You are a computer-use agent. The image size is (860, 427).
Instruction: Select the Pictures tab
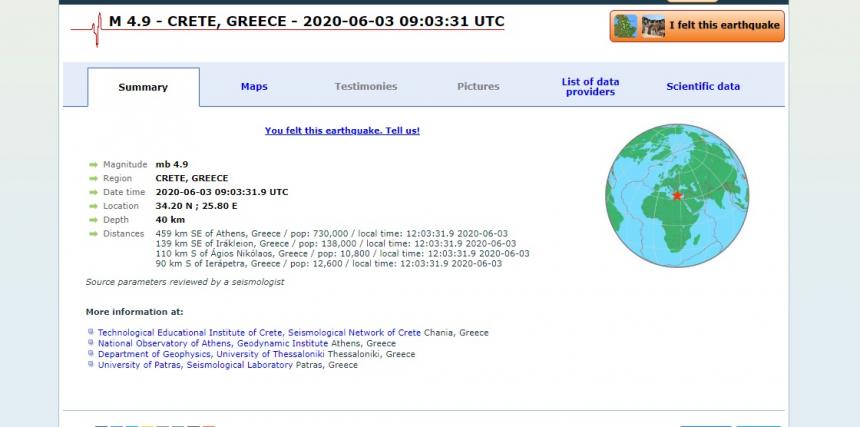(478, 87)
